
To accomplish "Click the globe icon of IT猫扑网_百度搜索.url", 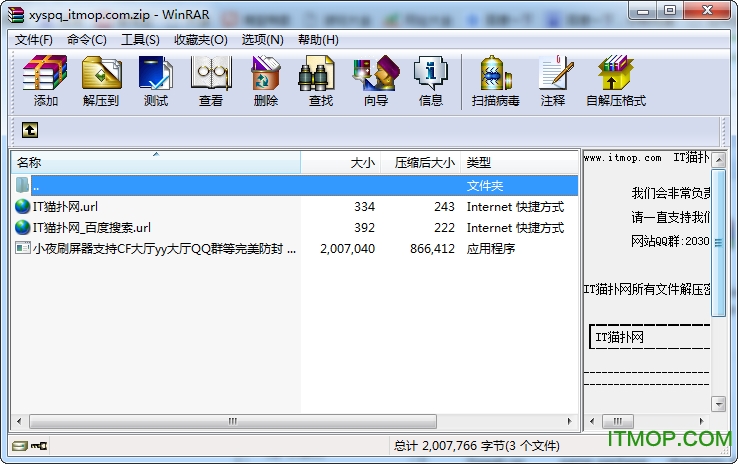I will (23, 227).
